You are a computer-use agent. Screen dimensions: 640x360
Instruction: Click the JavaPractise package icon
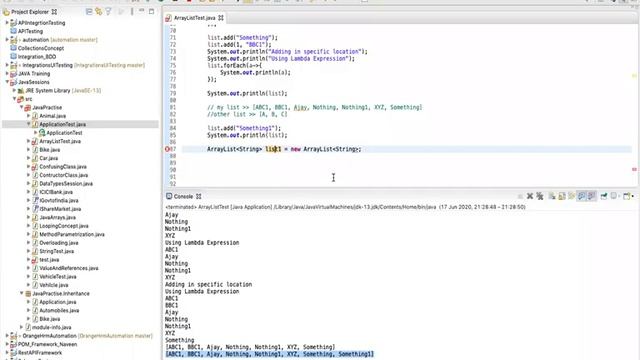click(x=28, y=107)
